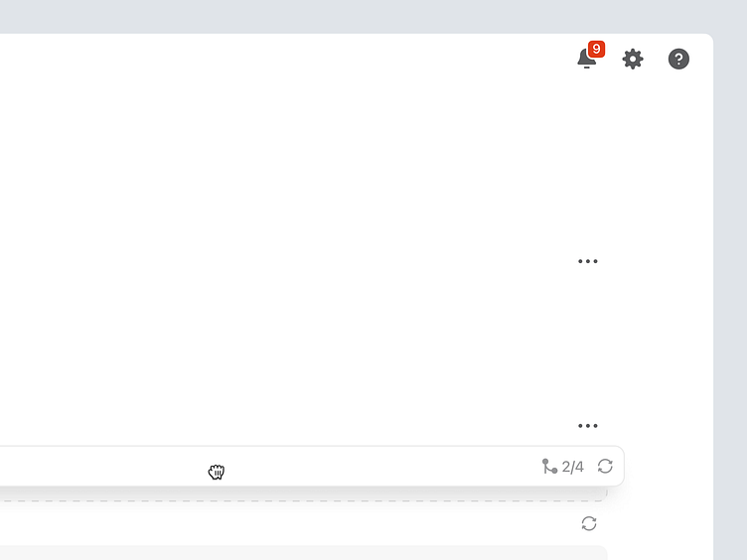Open the three-dot menu just above the dragged card

click(x=588, y=426)
